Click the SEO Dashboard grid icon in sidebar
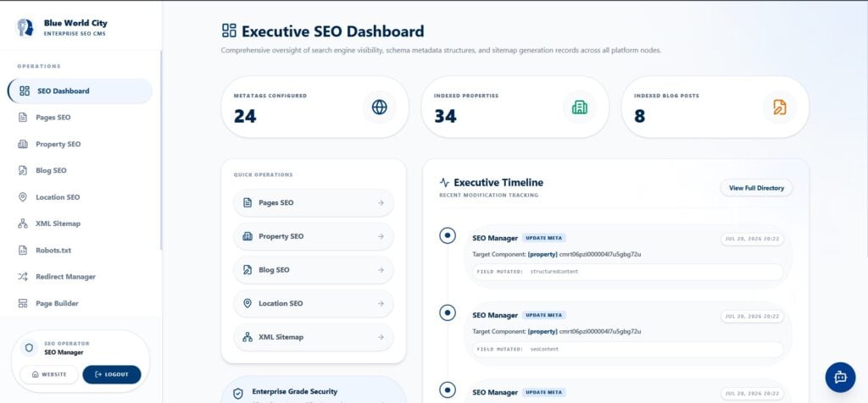 pyautogui.click(x=25, y=91)
